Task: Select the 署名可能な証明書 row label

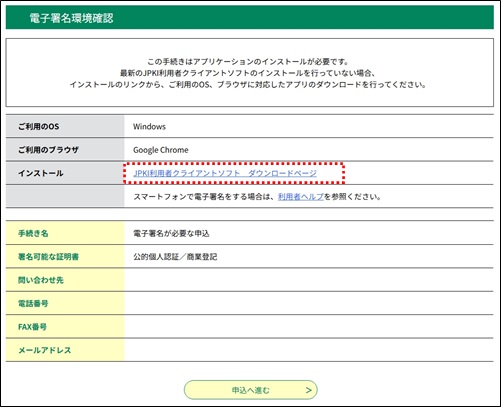Action: tap(48, 257)
